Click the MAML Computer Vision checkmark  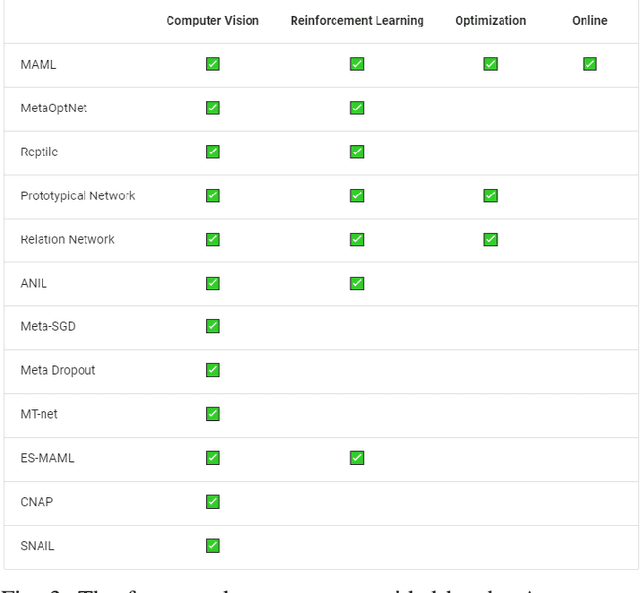[x=213, y=64]
